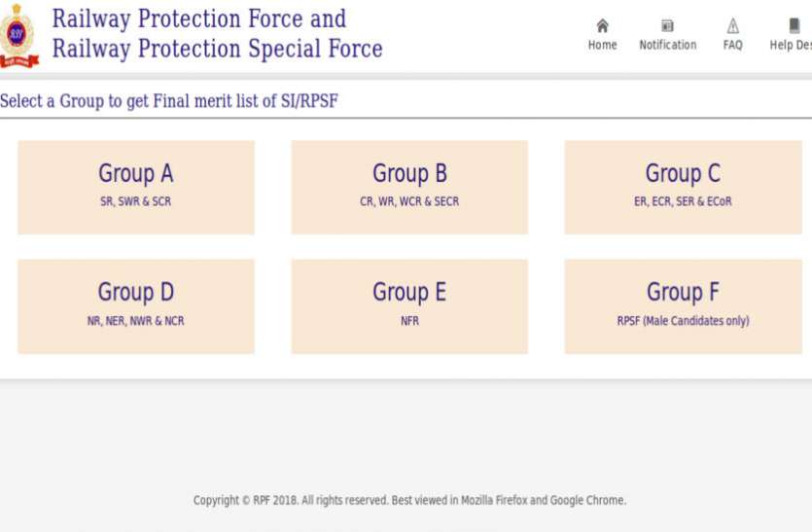Open the Help Desk menu label
The height and width of the screenshot is (532, 812).
(x=791, y=45)
